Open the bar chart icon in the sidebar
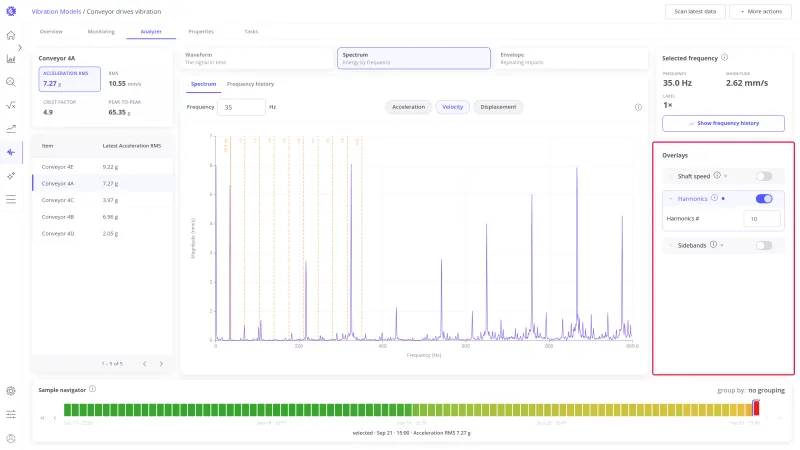Viewport: 800px width, 450px height. (11, 59)
